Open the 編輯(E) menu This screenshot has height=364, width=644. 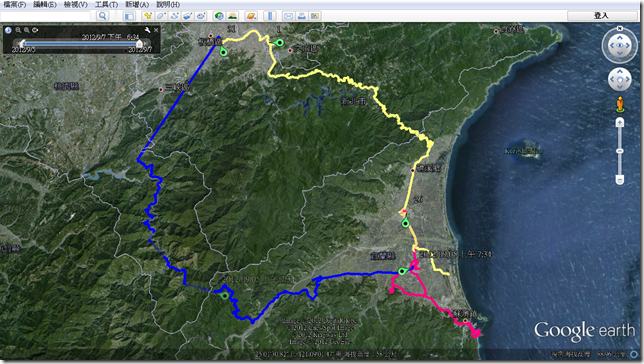click(45, 5)
